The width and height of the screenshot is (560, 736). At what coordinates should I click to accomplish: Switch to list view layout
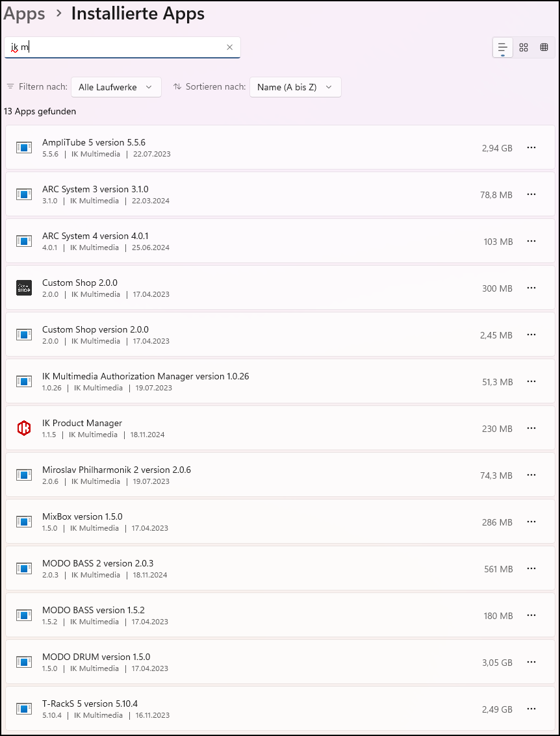pyautogui.click(x=502, y=47)
